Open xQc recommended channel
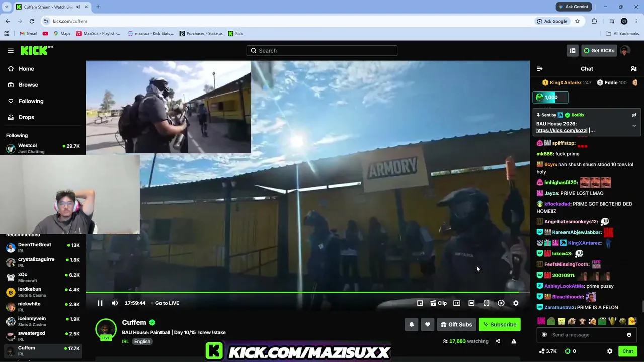Screen dimensions: 644x362 [x=43, y=277]
